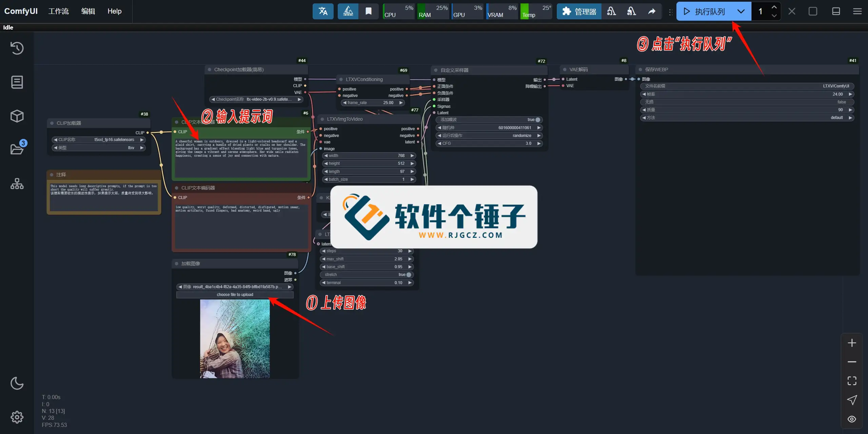Image resolution: width=868 pixels, height=434 pixels.
Task: Toggle dark theme with moon icon
Action: (x=17, y=383)
